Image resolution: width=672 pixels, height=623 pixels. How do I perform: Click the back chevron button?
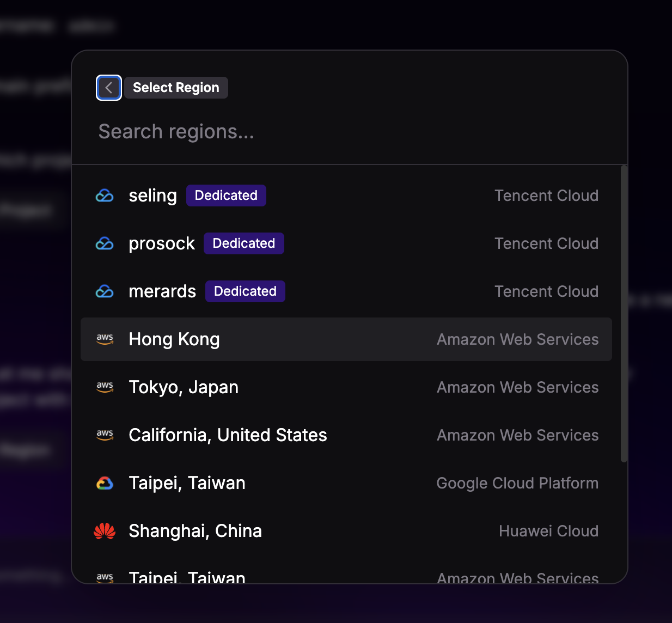109,88
